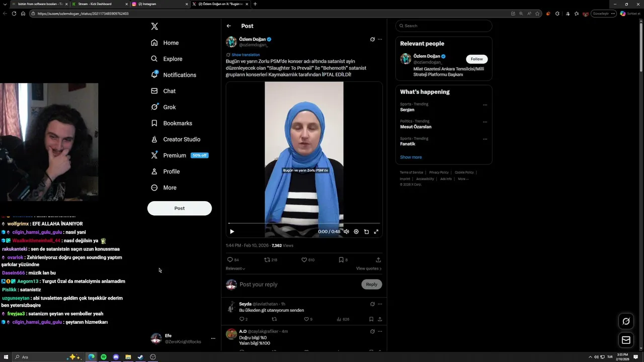Share Seyda's reply

(380, 319)
